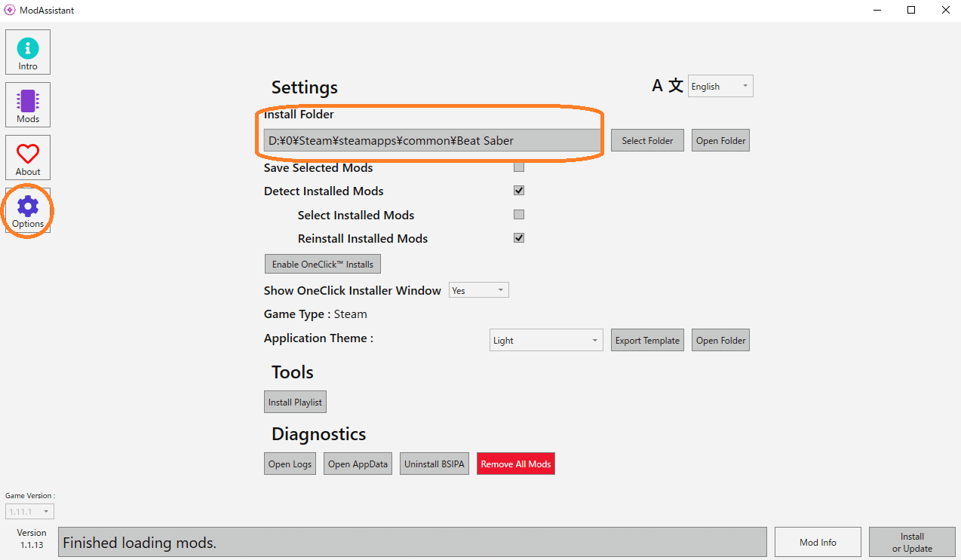Click the Select Folder button

(647, 140)
